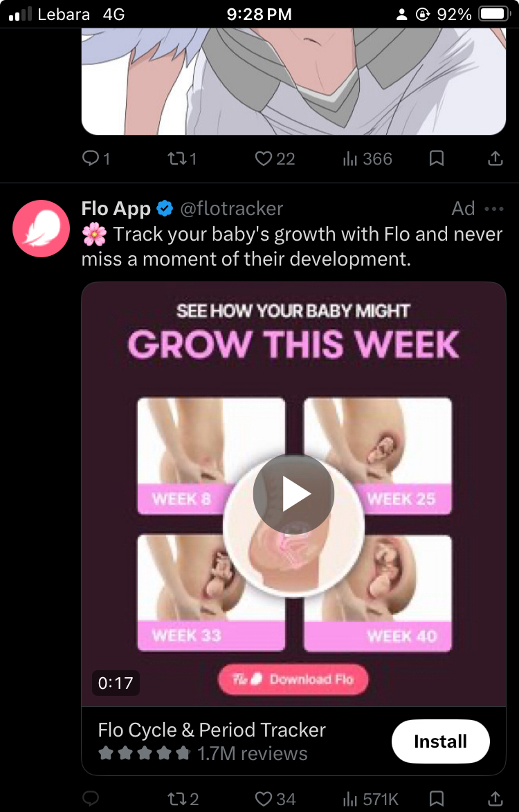
Task: Share the top anime image post
Action: pos(495,159)
